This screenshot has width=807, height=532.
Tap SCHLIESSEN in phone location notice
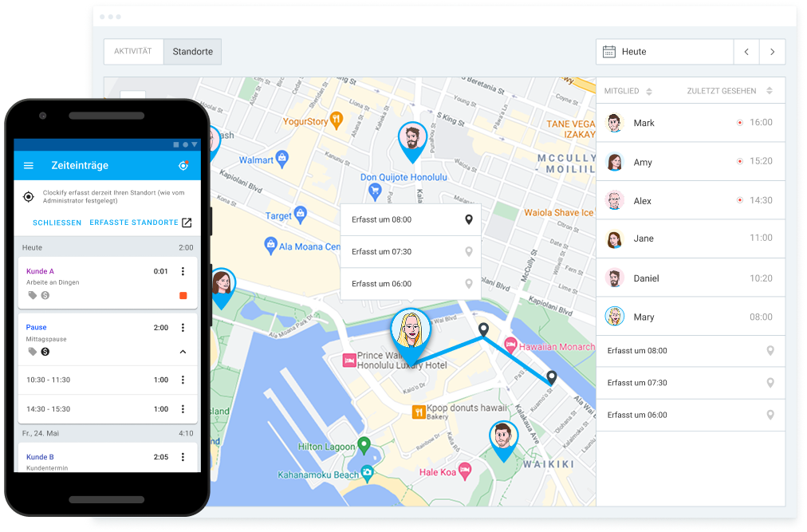click(x=57, y=223)
